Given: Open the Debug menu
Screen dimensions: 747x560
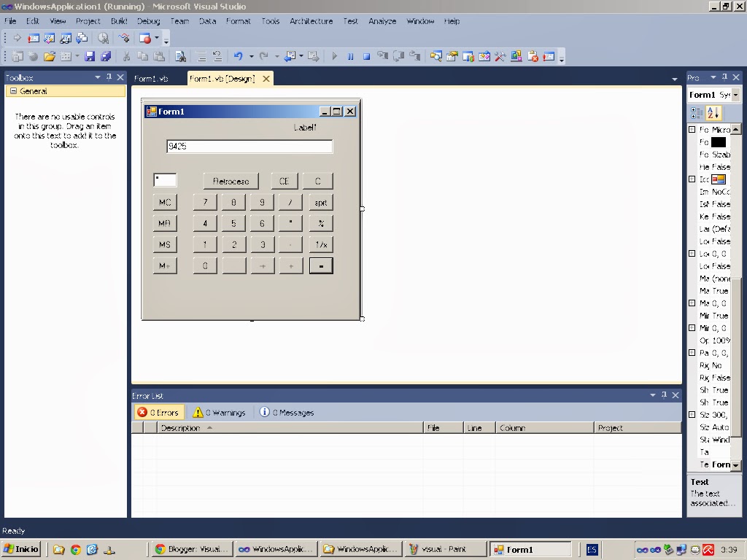Looking at the screenshot, I should (148, 21).
